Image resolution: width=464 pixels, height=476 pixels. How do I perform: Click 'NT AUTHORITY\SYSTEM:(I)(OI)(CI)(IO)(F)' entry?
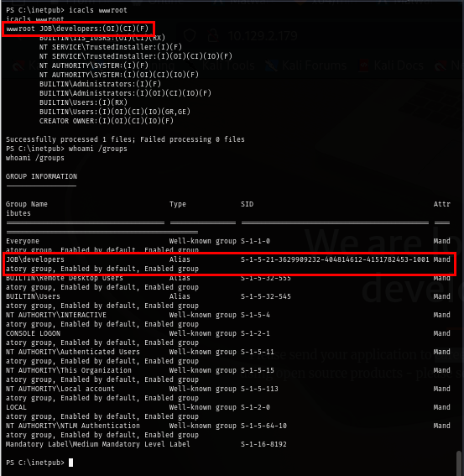pyautogui.click(x=119, y=75)
